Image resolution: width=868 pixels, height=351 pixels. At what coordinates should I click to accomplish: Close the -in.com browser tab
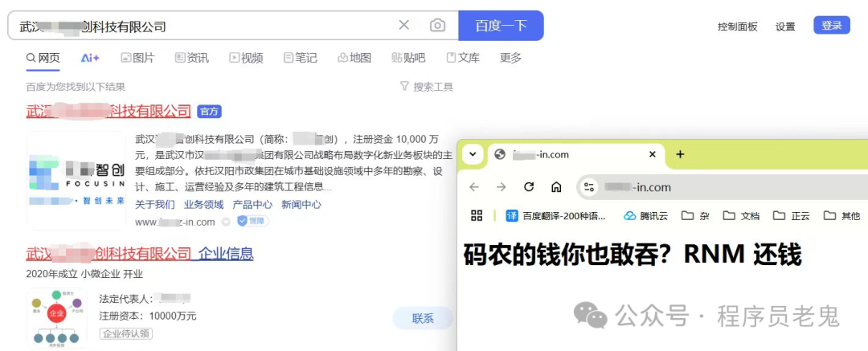[653, 154]
